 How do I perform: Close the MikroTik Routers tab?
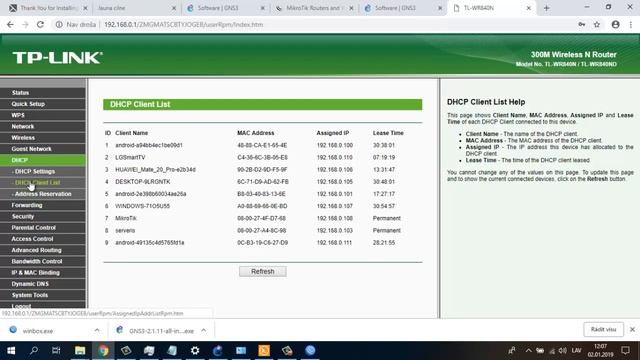351,8
